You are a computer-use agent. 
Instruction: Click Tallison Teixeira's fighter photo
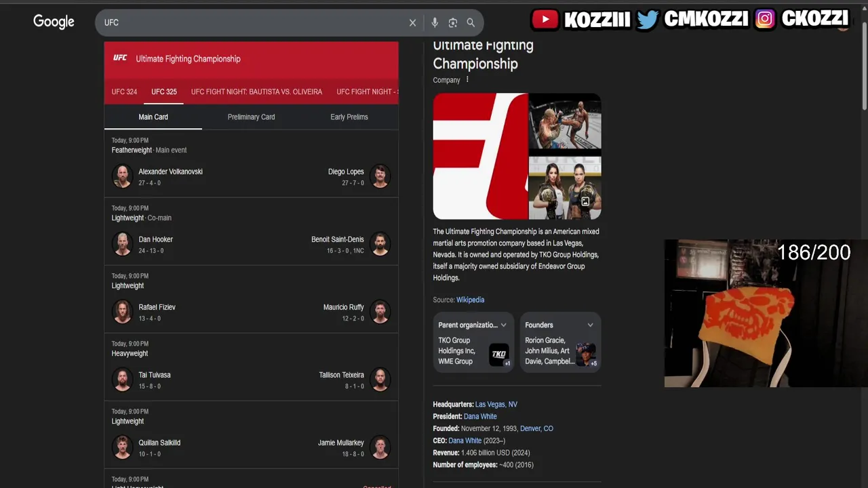(x=380, y=380)
